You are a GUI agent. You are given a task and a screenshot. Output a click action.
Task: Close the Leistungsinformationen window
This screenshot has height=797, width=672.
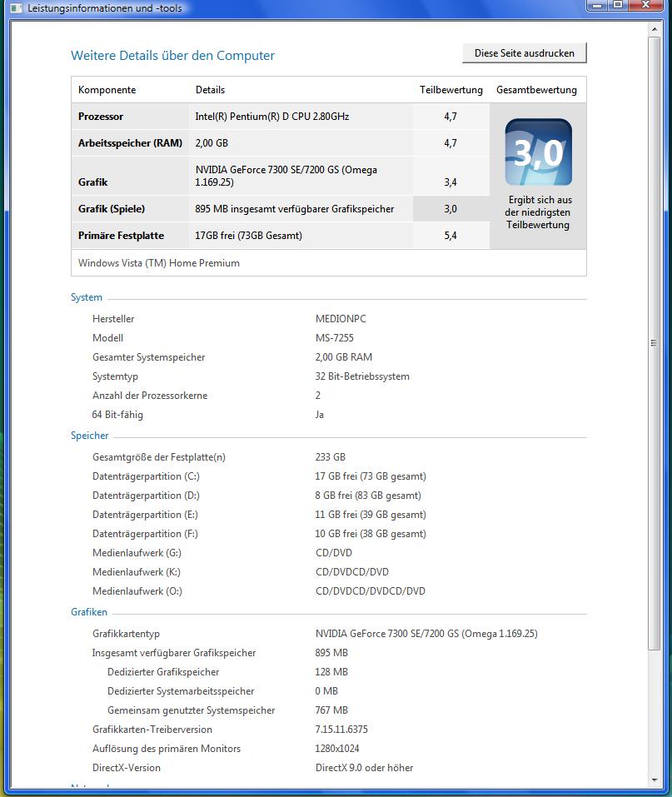pos(645,5)
